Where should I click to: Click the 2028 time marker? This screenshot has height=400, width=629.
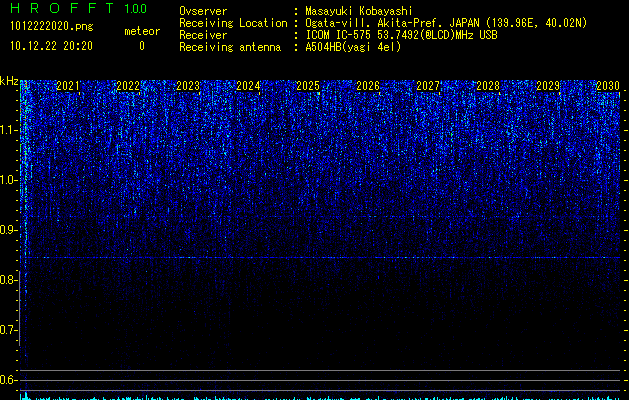(488, 86)
